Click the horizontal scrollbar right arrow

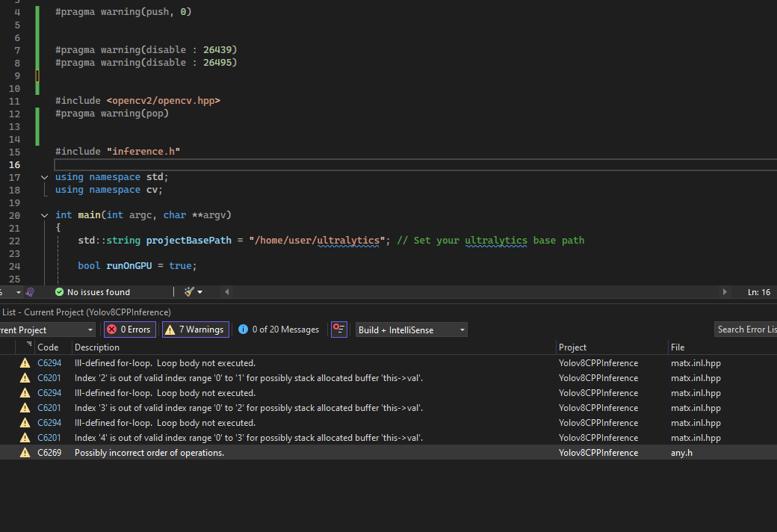725,292
